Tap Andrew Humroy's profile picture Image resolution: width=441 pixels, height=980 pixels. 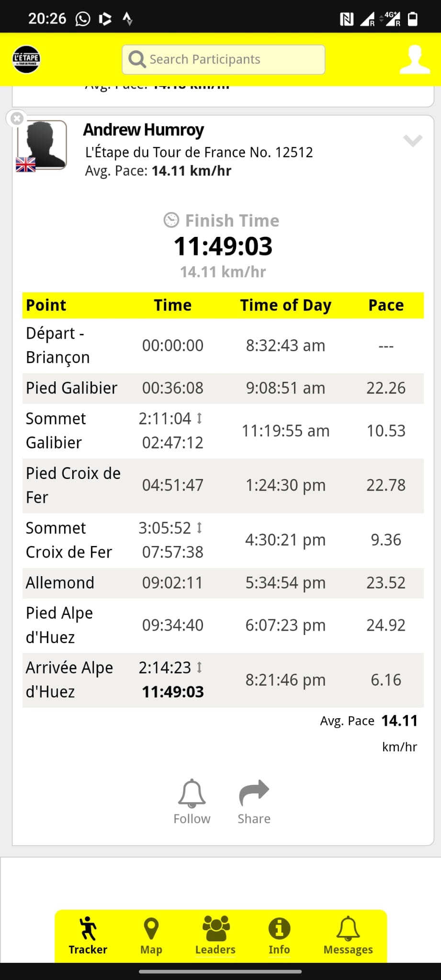coord(42,145)
